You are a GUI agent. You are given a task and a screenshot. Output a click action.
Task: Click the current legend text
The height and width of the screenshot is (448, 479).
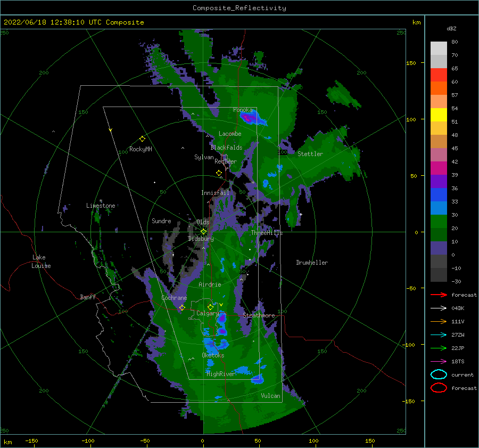click(463, 374)
